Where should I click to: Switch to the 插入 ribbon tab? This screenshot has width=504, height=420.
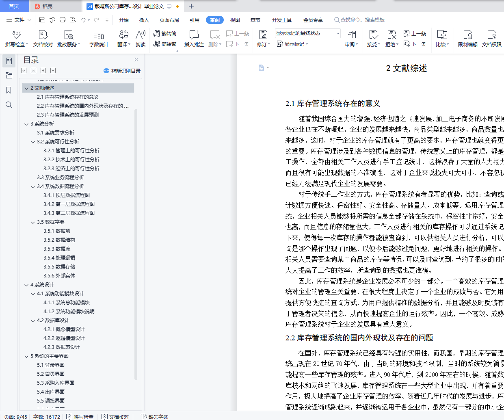coord(144,20)
